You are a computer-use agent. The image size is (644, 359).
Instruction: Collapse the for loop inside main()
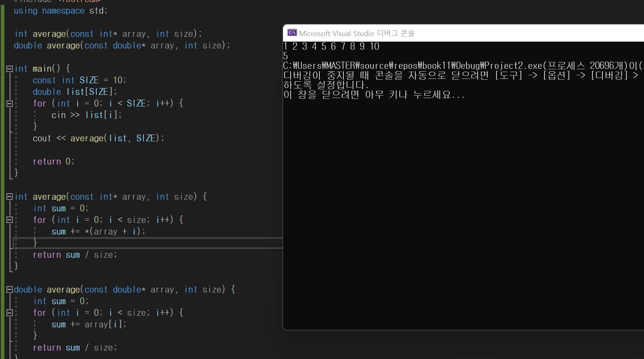pos(10,104)
